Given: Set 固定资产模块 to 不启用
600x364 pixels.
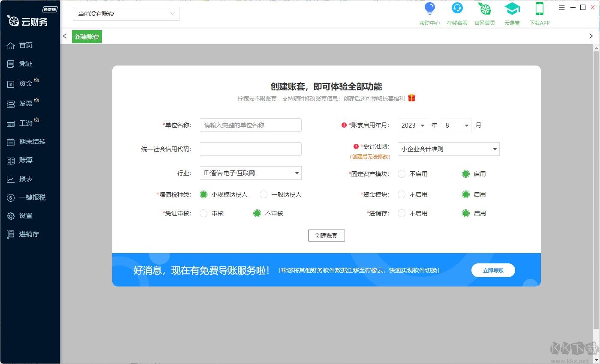Looking at the screenshot, I should tap(401, 174).
